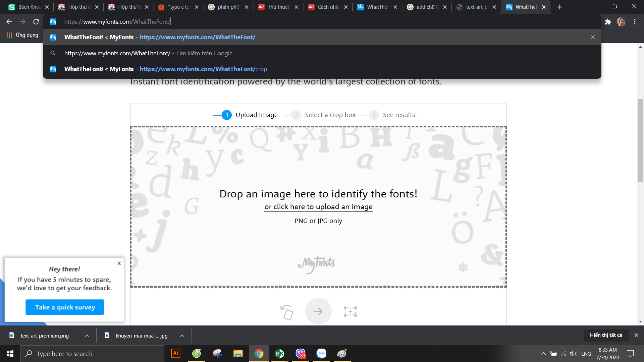644x362 pixels.
Task: Click Take a quick survey button
Action: 65,307
